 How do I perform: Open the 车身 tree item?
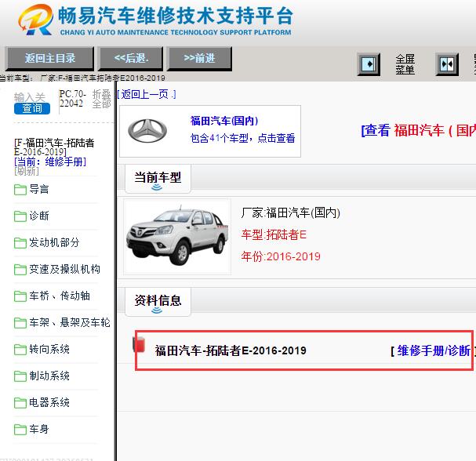coord(39,429)
